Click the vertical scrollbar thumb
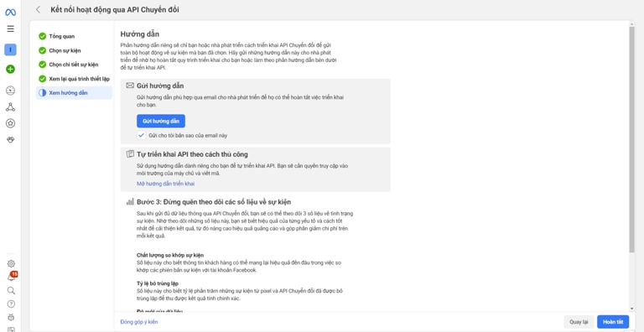Image resolution: width=644 pixels, height=332 pixels. [631, 140]
